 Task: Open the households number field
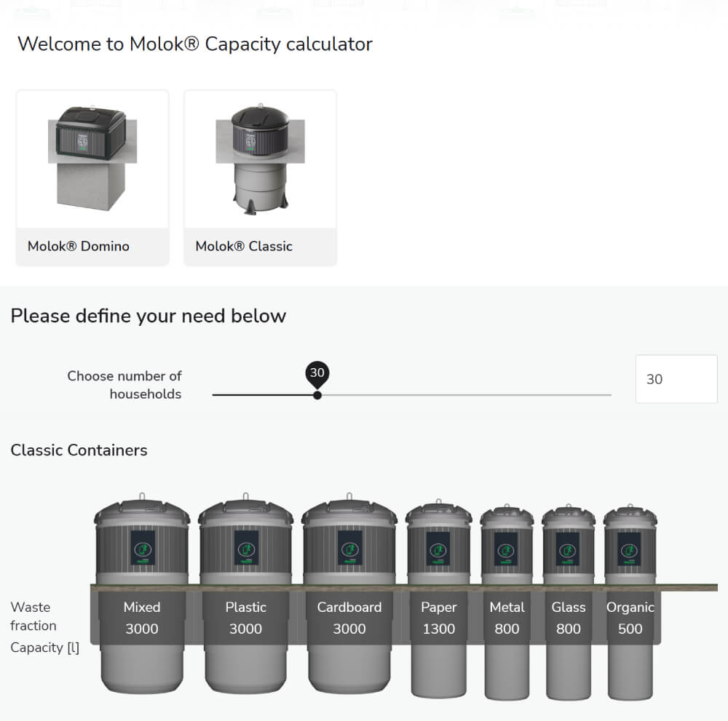pyautogui.click(x=676, y=379)
